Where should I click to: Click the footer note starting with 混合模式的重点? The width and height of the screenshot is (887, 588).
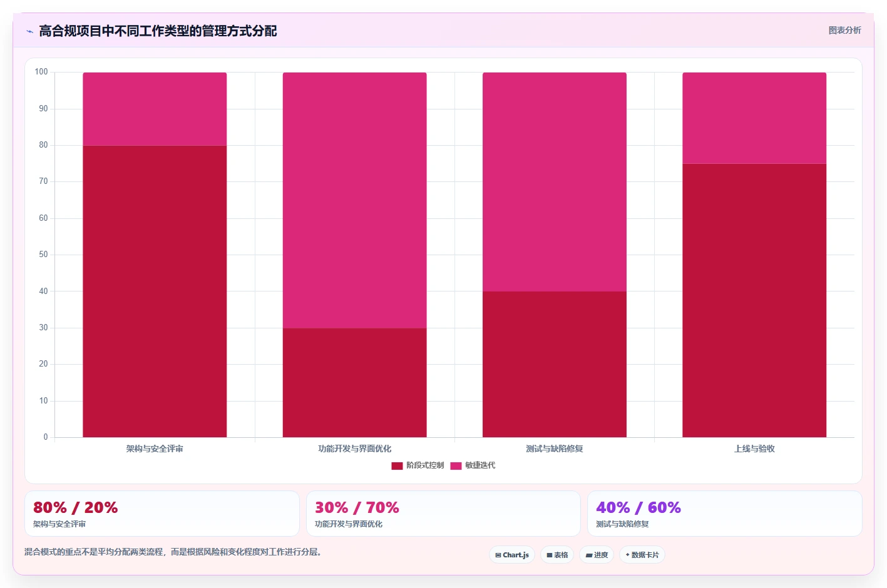[x=173, y=552]
